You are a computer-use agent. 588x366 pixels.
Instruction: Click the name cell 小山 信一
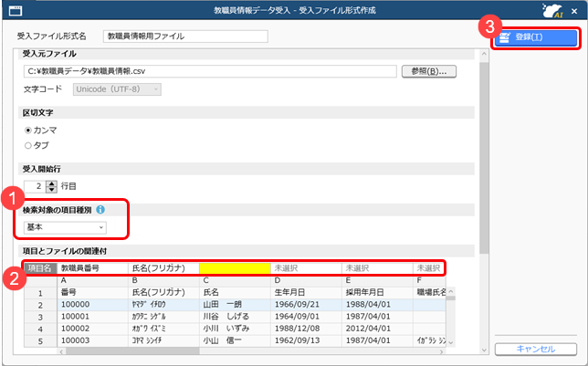[x=235, y=340]
